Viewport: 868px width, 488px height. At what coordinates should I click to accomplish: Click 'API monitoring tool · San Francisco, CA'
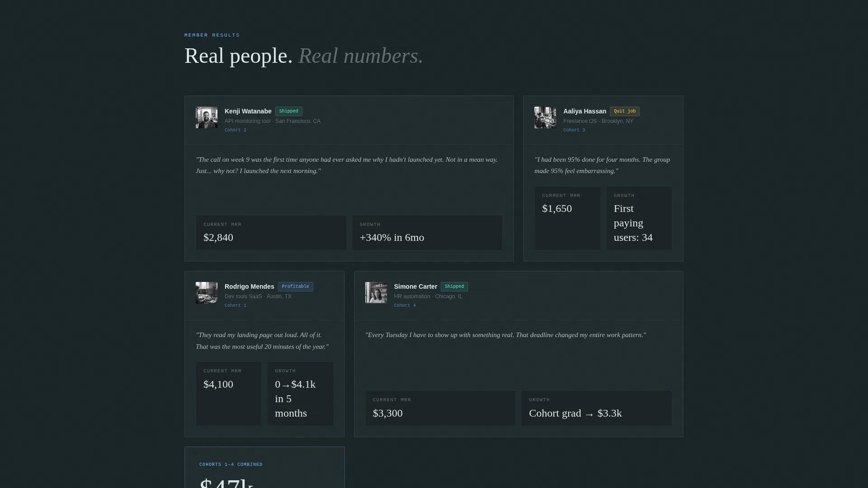click(273, 121)
